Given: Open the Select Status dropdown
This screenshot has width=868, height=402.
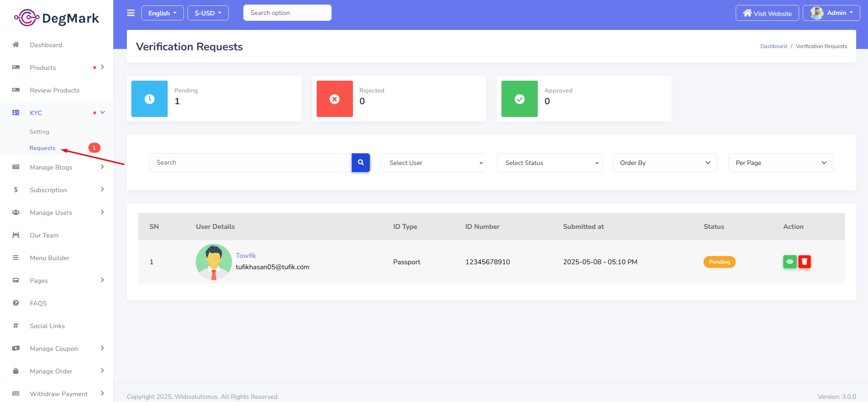Looking at the screenshot, I should 550,163.
